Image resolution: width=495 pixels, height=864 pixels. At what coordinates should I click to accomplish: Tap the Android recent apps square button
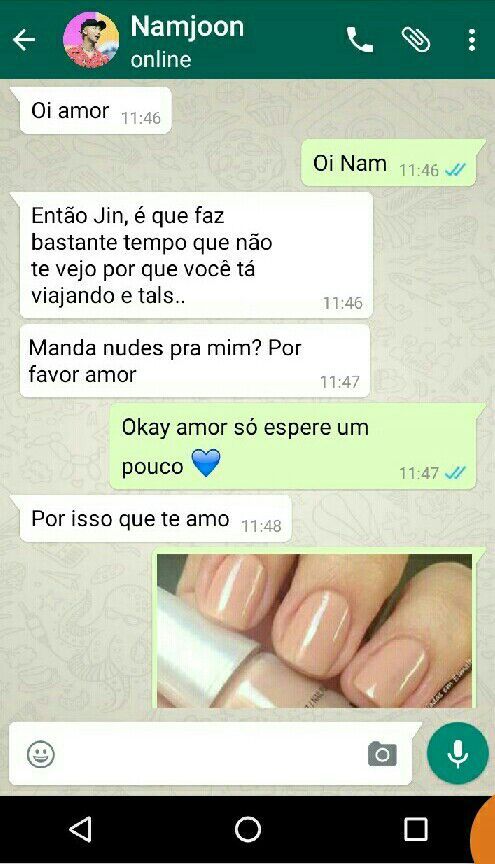point(416,829)
